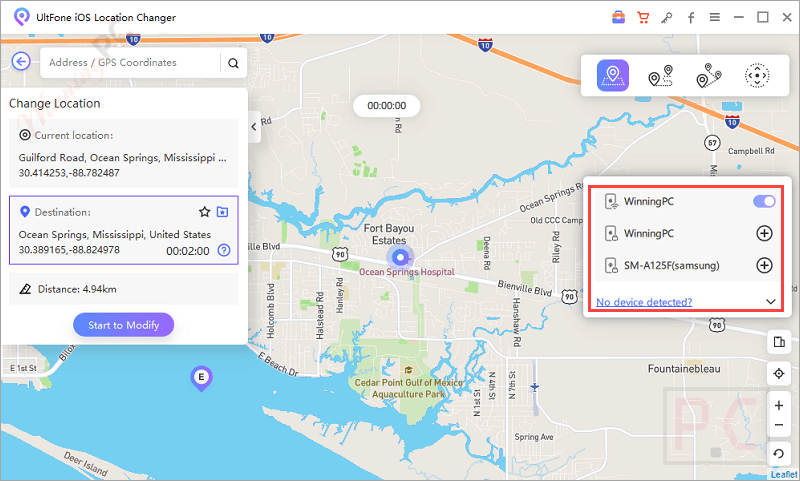Viewport: 800px width, 481px height.
Task: Zoom in the map with plus button
Action: click(x=779, y=406)
